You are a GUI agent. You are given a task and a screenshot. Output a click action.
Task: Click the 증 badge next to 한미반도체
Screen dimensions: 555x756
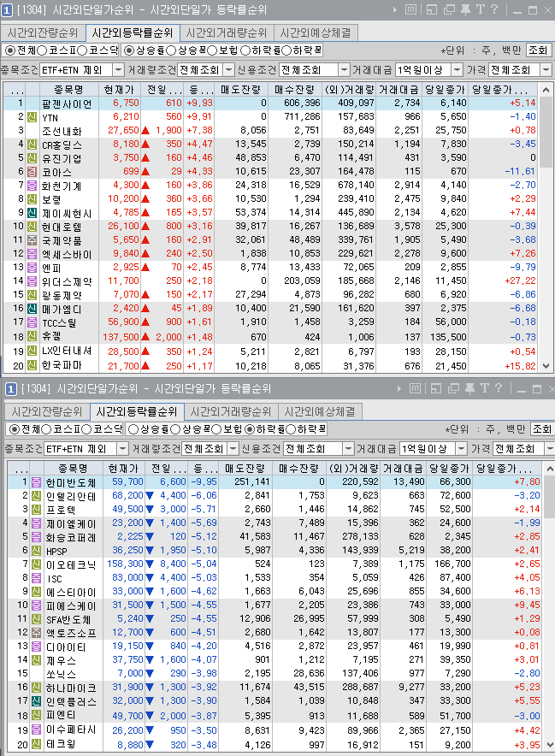point(36,482)
